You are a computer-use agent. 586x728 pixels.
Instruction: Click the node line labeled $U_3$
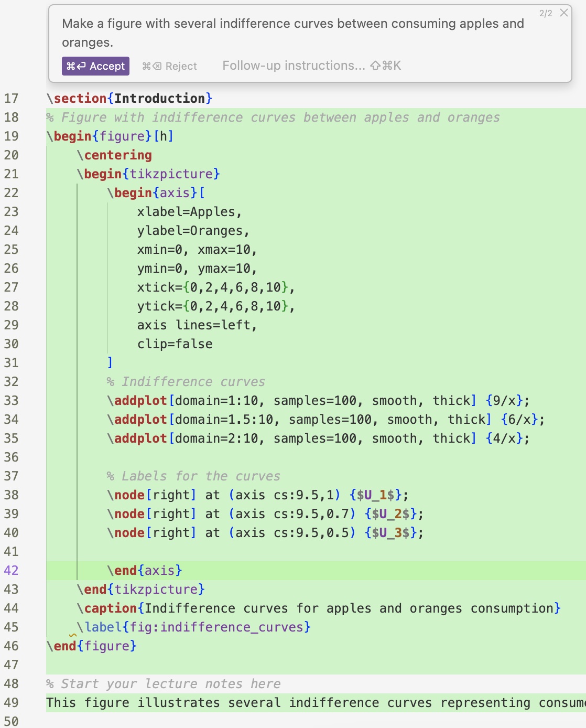[265, 532]
